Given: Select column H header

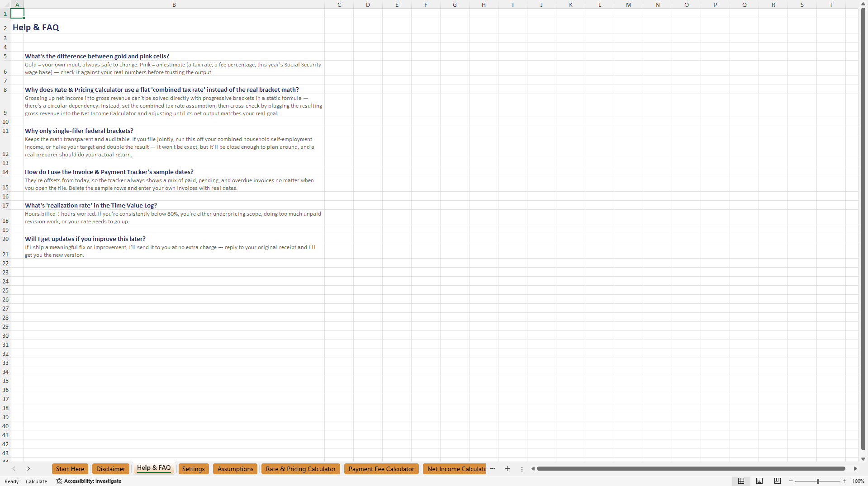Looking at the screenshot, I should [484, 5].
